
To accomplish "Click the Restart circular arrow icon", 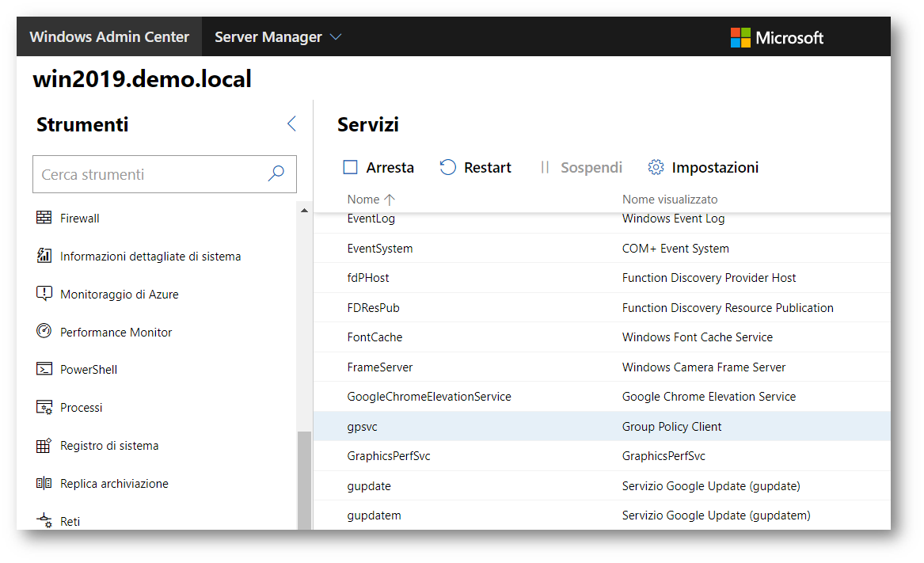I will (448, 167).
